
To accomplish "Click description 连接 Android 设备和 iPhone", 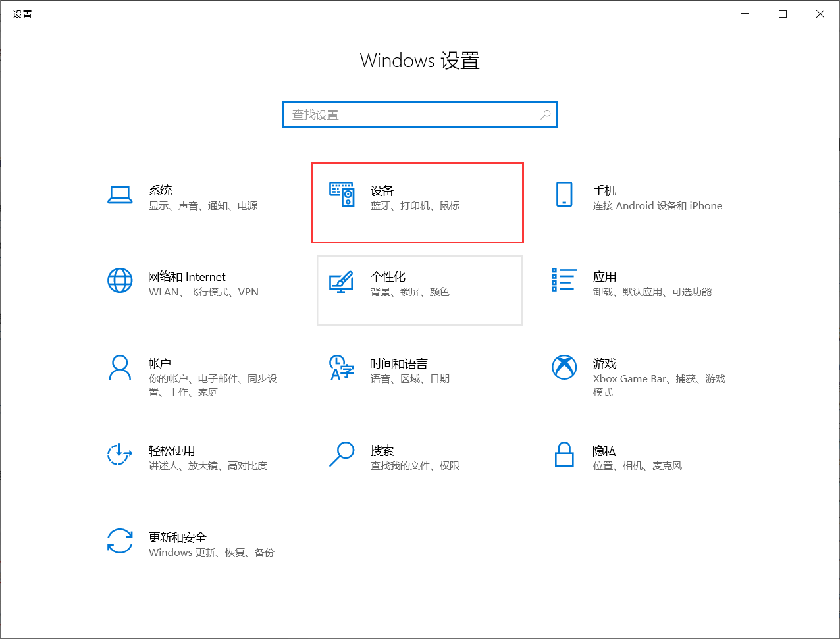I will coord(658,206).
